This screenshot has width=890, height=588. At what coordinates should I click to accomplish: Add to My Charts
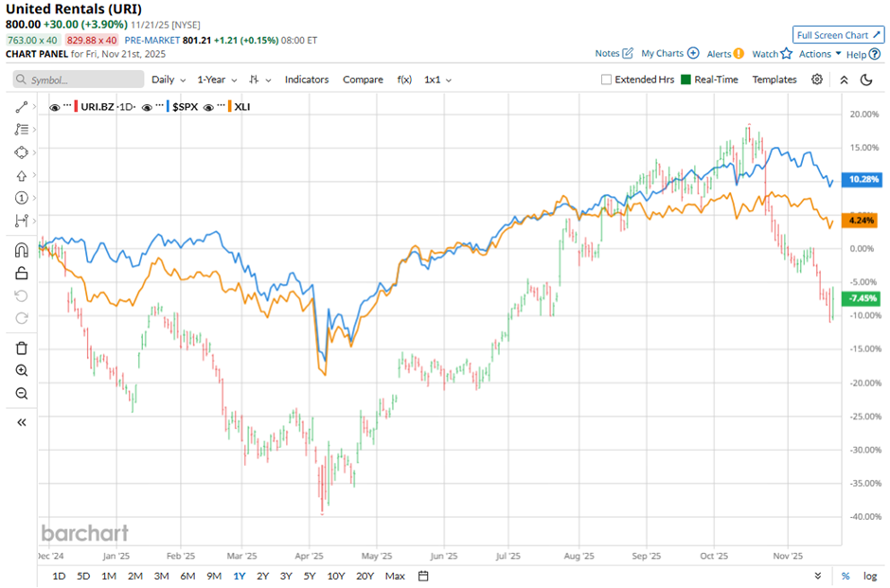669,53
